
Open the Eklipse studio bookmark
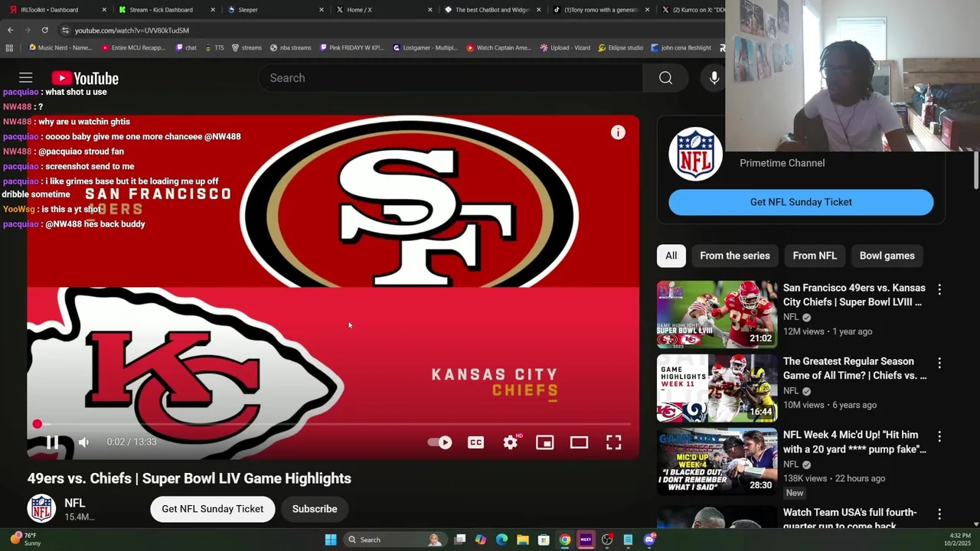[x=621, y=47]
